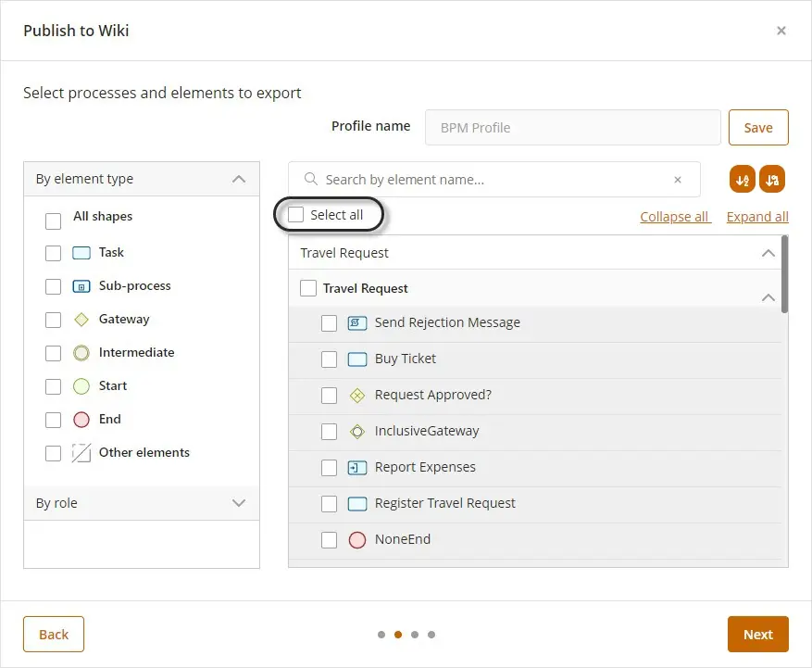Click the Sub-process shape icon
812x668 pixels.
click(81, 286)
